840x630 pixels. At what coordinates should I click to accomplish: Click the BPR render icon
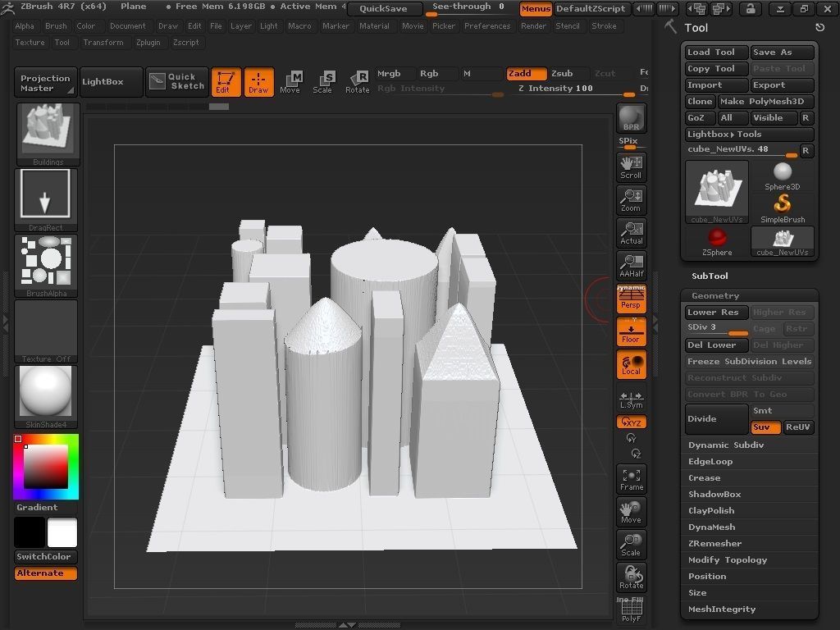[x=631, y=118]
